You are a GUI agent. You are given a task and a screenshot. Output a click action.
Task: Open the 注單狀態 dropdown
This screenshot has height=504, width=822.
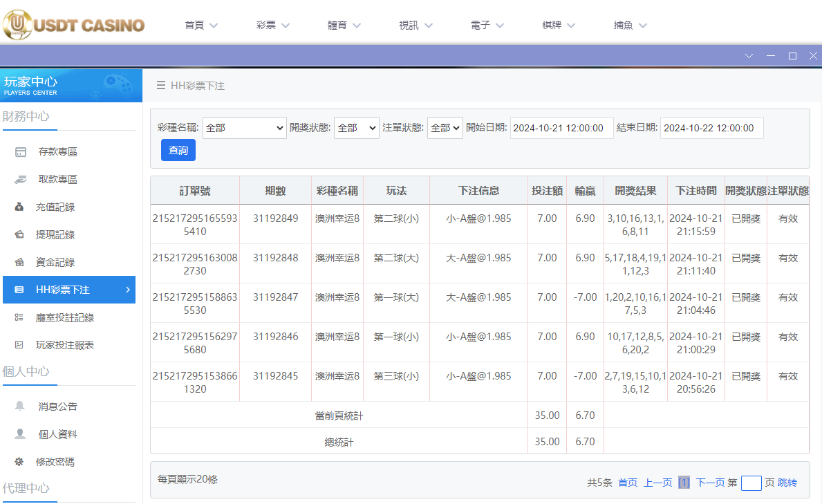click(x=445, y=127)
